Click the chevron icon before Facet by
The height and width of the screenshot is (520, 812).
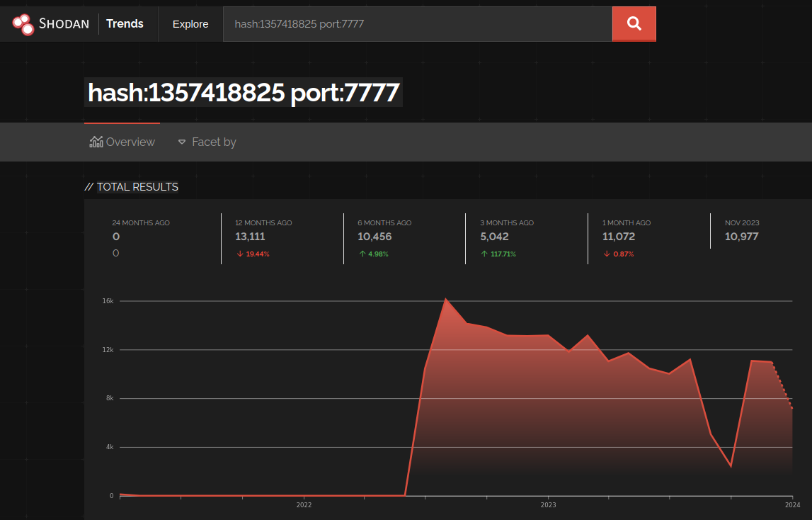[x=182, y=142]
